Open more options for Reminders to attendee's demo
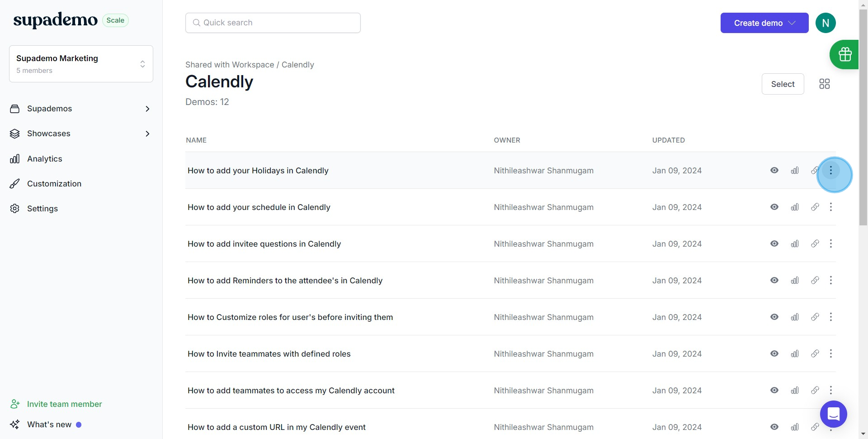The image size is (868, 439). (831, 280)
